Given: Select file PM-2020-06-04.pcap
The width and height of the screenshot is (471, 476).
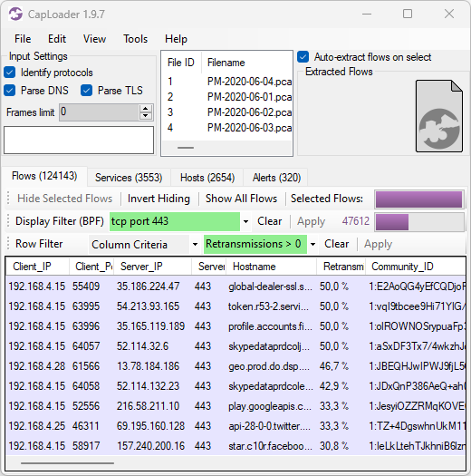Looking at the screenshot, I should [x=226, y=82].
